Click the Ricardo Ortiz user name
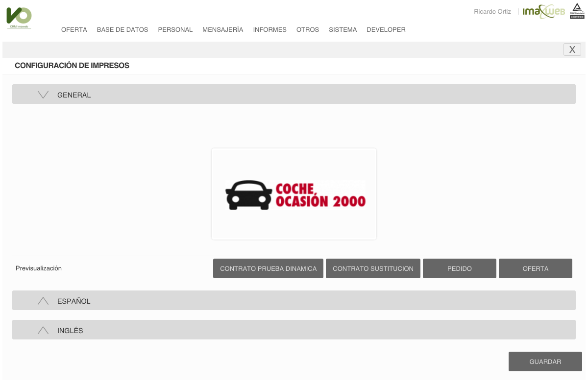 pos(492,12)
